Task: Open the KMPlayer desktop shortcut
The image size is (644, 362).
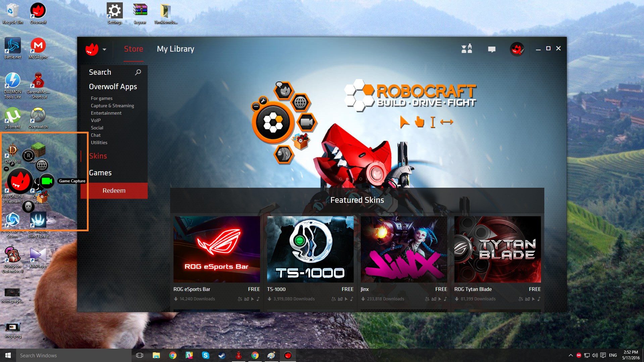Action: coord(38,258)
